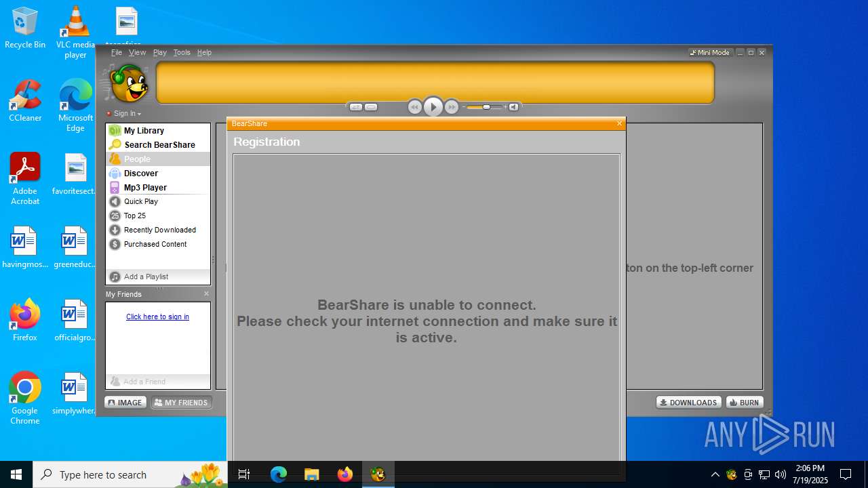Screen dimensions: 868x488
Task: Open the BURN panel
Action: [745, 403]
